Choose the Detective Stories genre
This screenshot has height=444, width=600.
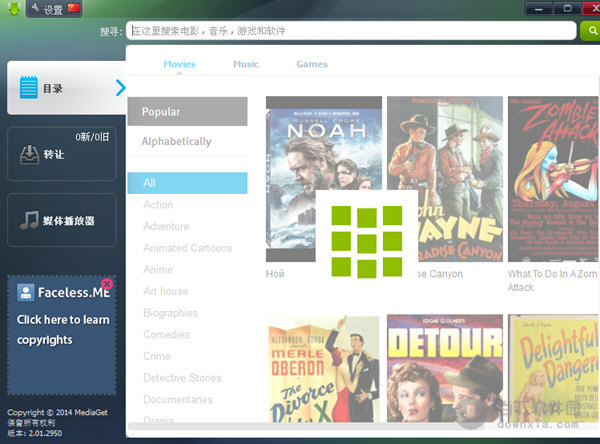[x=183, y=378]
